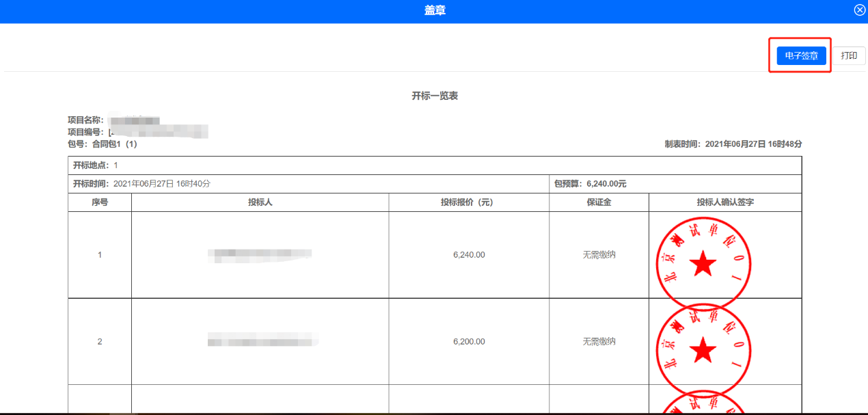Image resolution: width=868 pixels, height=415 pixels.
Task: Select the 序号 column header
Action: [x=100, y=202]
